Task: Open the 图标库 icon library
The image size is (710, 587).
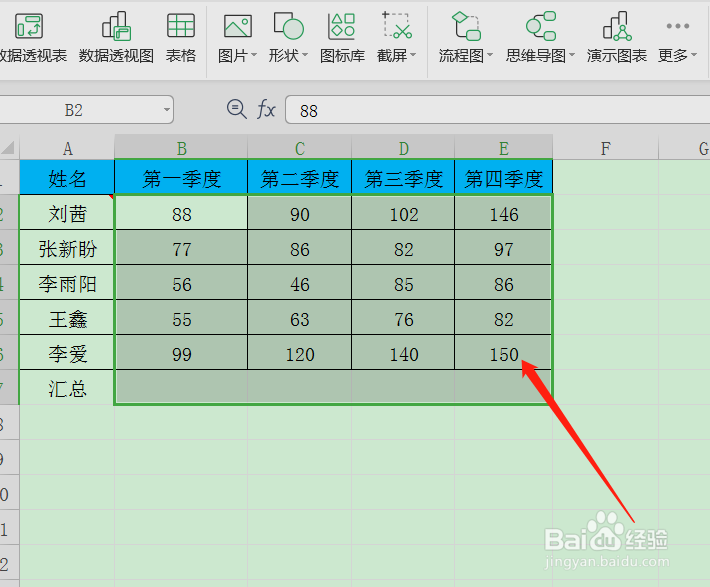Action: coord(342,38)
